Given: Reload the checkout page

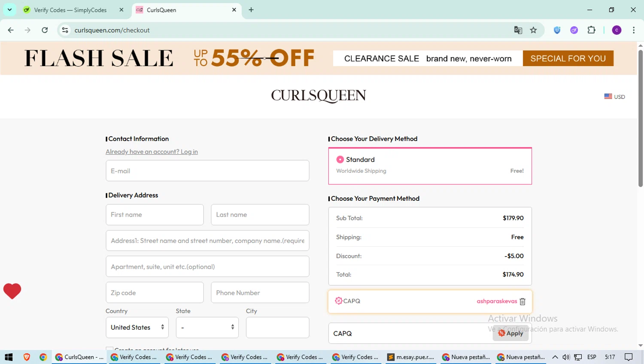Looking at the screenshot, I should click(x=45, y=30).
